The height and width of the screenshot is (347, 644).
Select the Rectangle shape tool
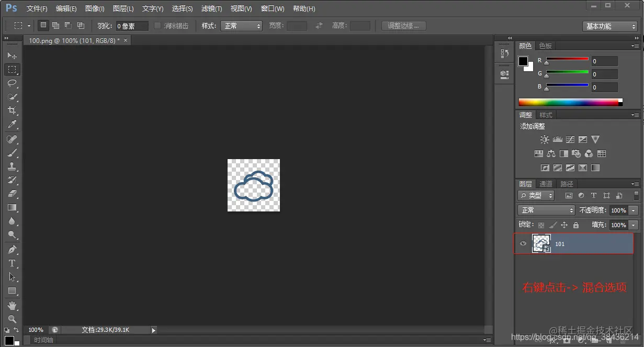coord(12,290)
